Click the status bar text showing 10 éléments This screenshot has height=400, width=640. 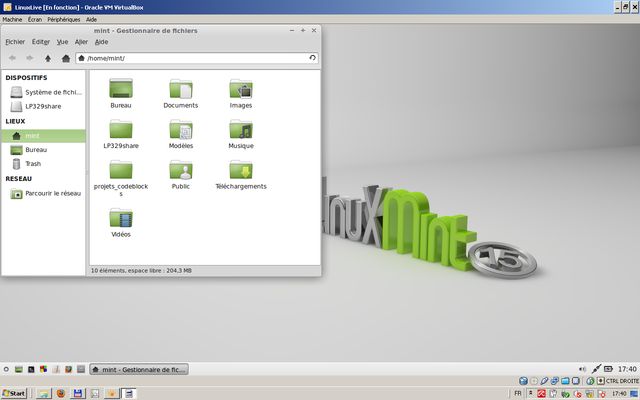pyautogui.click(x=141, y=270)
